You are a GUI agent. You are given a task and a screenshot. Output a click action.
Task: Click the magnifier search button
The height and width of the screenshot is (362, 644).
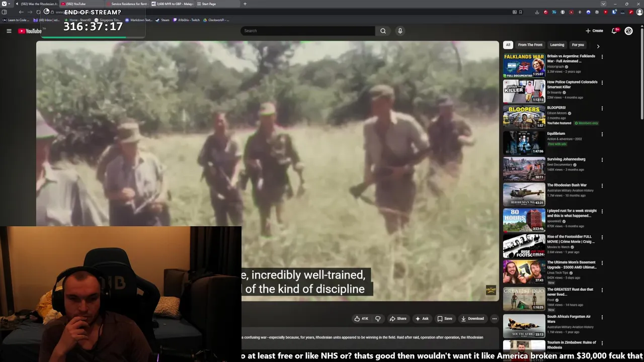383,31
